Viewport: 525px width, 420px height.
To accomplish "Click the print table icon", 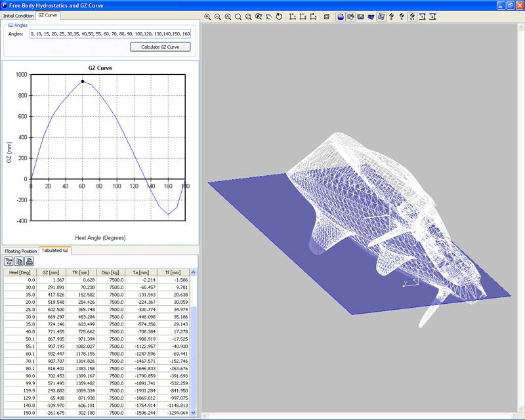I will click(x=29, y=262).
